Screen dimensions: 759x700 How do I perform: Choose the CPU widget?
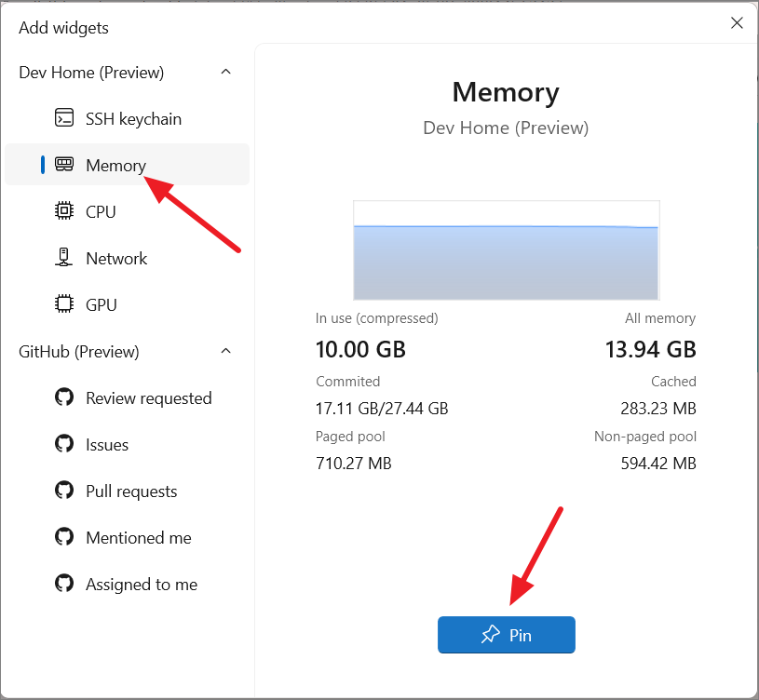coord(127,211)
